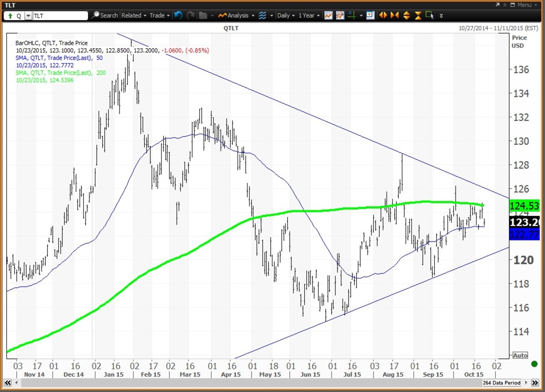Click the jump-to-end double arrow button

point(535,382)
